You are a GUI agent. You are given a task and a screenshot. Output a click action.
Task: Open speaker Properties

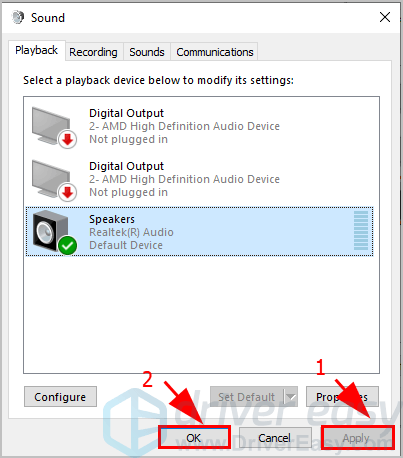342,397
